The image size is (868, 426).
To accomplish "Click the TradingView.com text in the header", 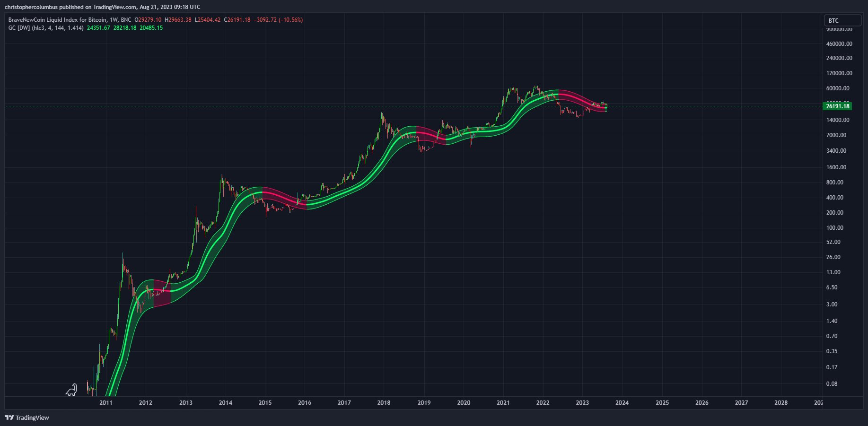I will click(x=114, y=7).
